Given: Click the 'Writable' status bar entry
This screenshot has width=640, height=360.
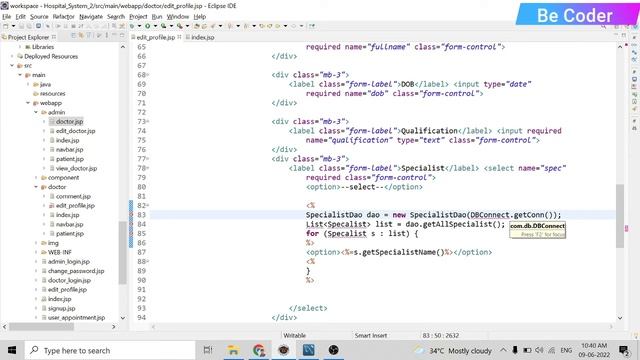Looking at the screenshot, I should [x=295, y=336].
